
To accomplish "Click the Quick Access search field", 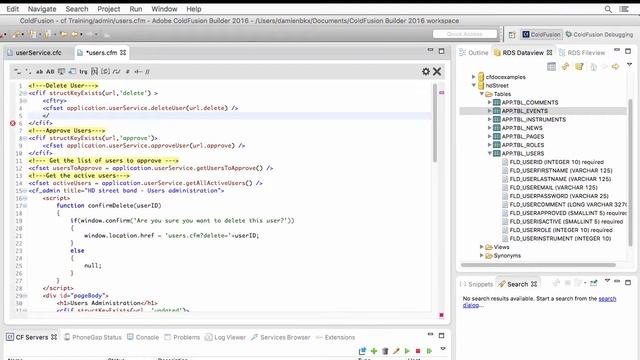I will click(465, 34).
